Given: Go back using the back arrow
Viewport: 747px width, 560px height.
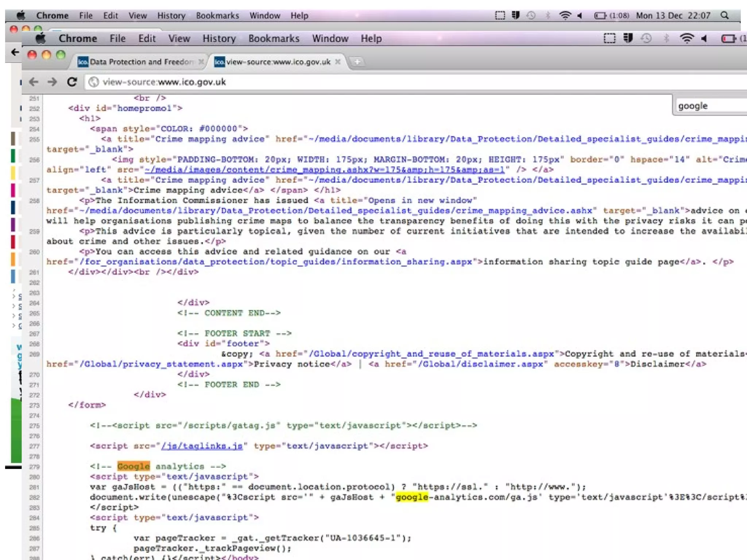Looking at the screenshot, I should click(x=34, y=82).
